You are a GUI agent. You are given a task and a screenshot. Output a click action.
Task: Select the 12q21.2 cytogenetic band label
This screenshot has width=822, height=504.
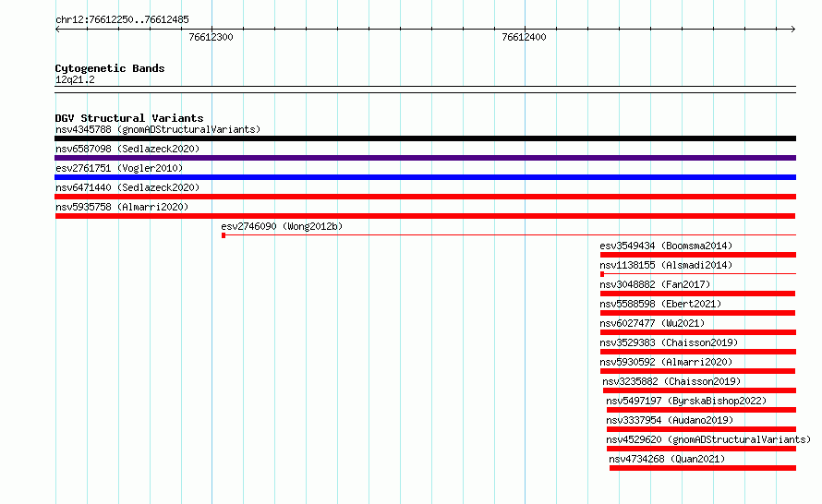pyautogui.click(x=75, y=79)
